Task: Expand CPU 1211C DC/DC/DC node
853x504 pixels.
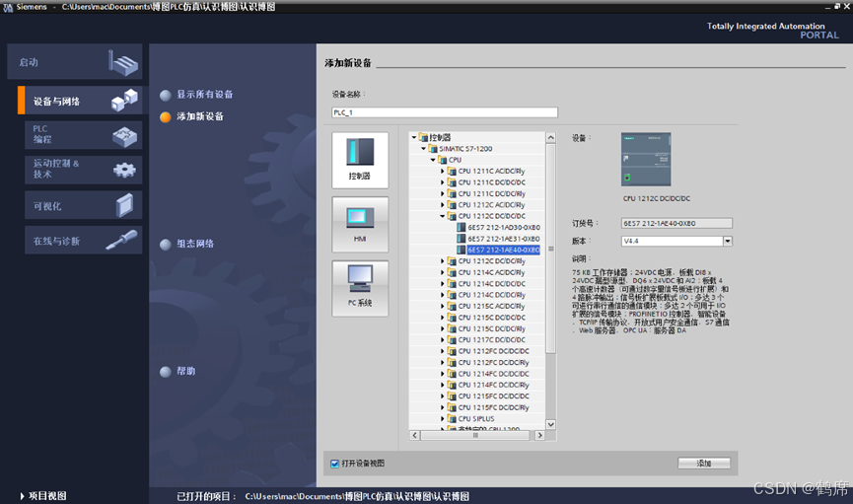Action: [x=442, y=182]
